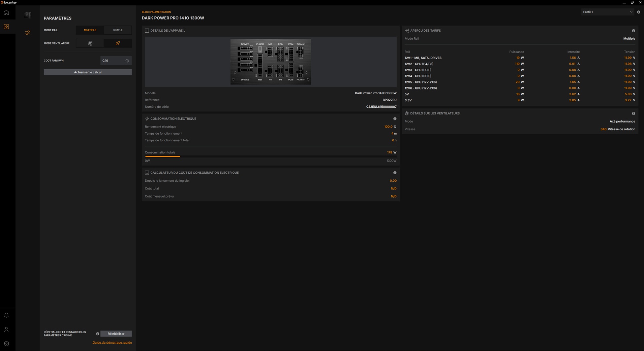The image size is (644, 351).
Task: Select the 12V3 - GPU (PCIE) rail
Action: (520, 70)
